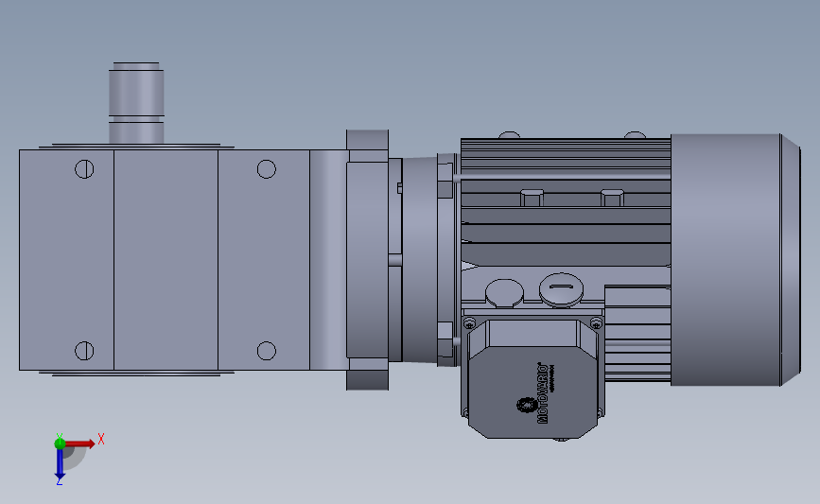This screenshot has width=820, height=504.
Task: Select the left rectangular boss on the motor fins
Action: (532, 199)
